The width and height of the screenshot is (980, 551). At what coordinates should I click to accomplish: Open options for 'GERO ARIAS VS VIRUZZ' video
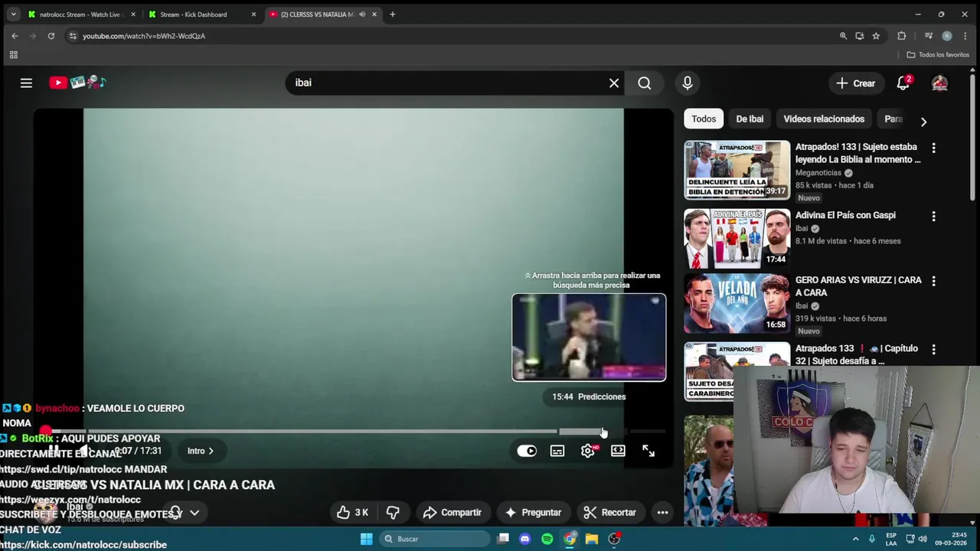pyautogui.click(x=933, y=281)
